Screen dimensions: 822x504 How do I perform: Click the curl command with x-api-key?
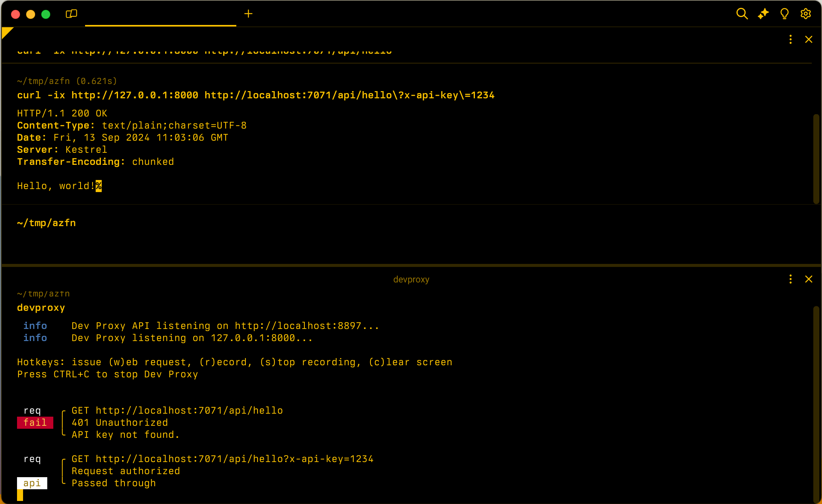click(x=256, y=95)
